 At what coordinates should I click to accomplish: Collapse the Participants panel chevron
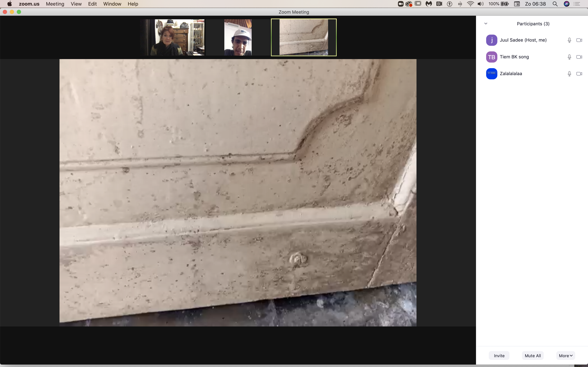click(486, 24)
